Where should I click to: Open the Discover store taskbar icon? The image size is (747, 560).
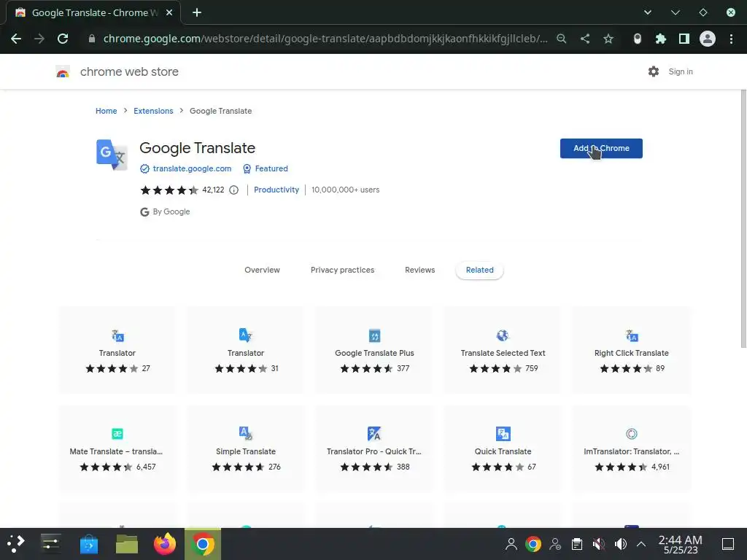pyautogui.click(x=88, y=544)
